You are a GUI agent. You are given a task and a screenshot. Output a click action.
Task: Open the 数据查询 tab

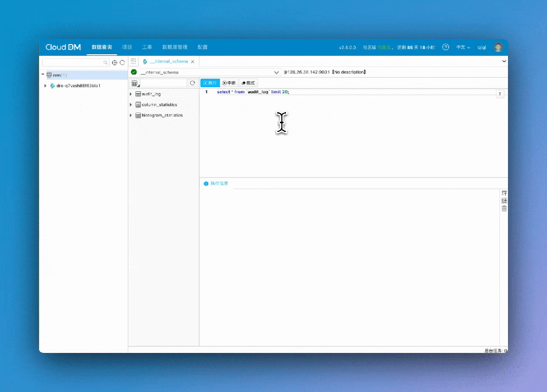point(102,47)
